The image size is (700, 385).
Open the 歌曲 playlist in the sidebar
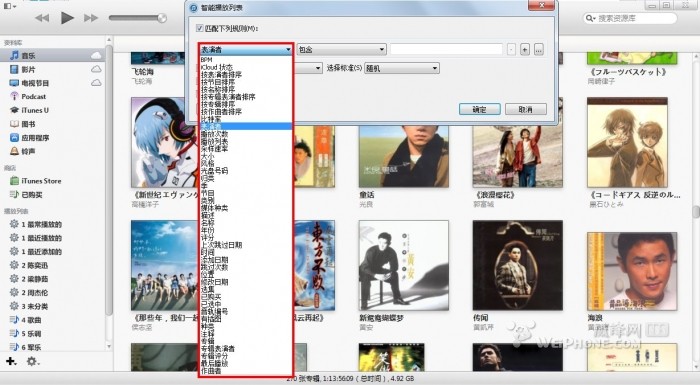click(31, 320)
